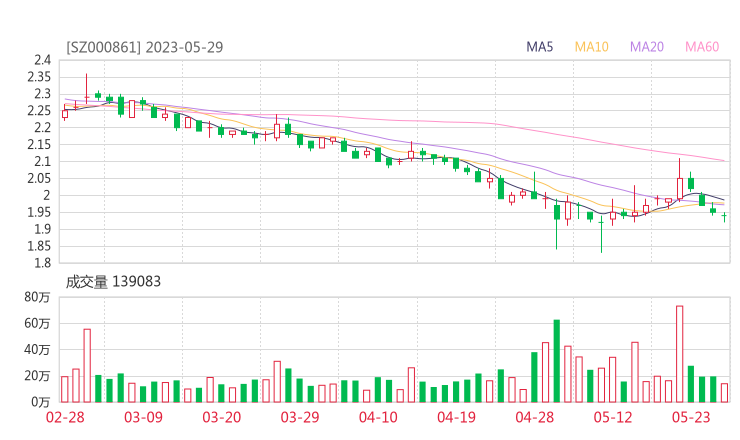This screenshot has width=740, height=440.
Task: Select the red candle with wick reaching 2.36
Action: coord(86,89)
